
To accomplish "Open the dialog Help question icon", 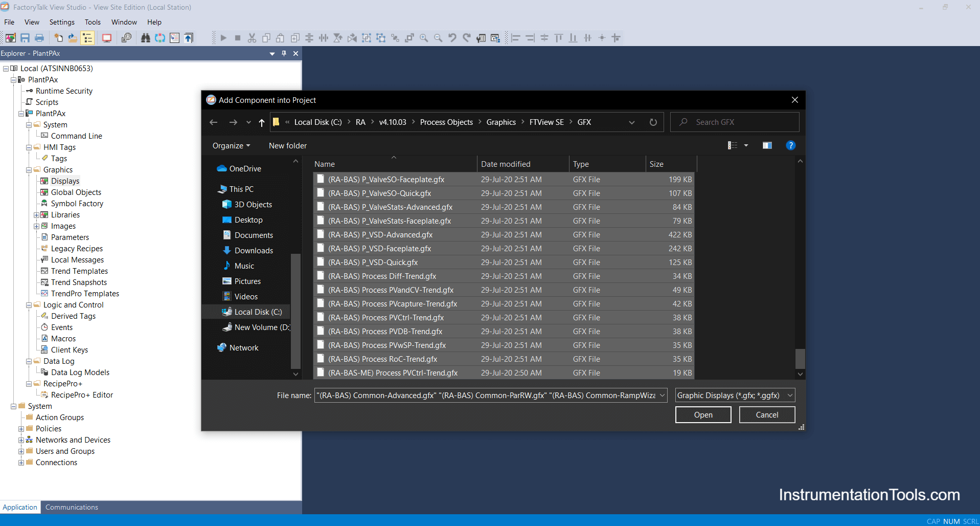I will tap(790, 145).
